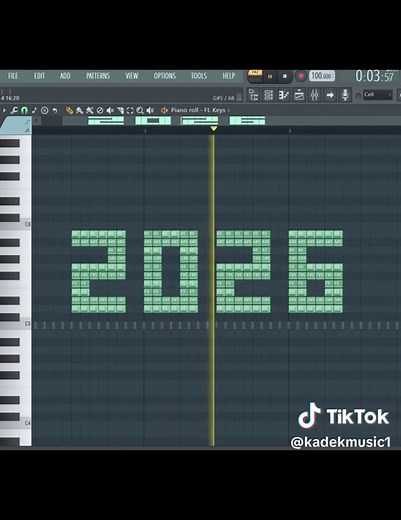
Task: Click the microphone recording icon
Action: [345, 95]
